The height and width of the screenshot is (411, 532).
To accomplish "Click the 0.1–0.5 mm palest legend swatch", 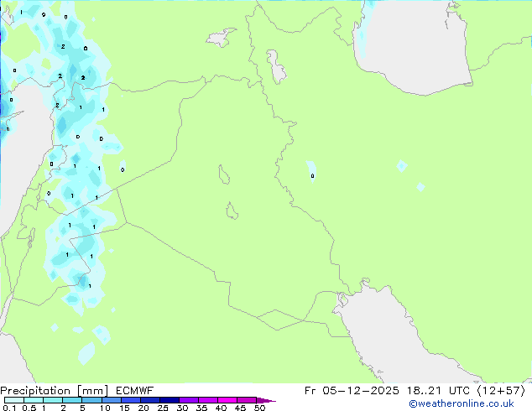I will pyautogui.click(x=14, y=400).
